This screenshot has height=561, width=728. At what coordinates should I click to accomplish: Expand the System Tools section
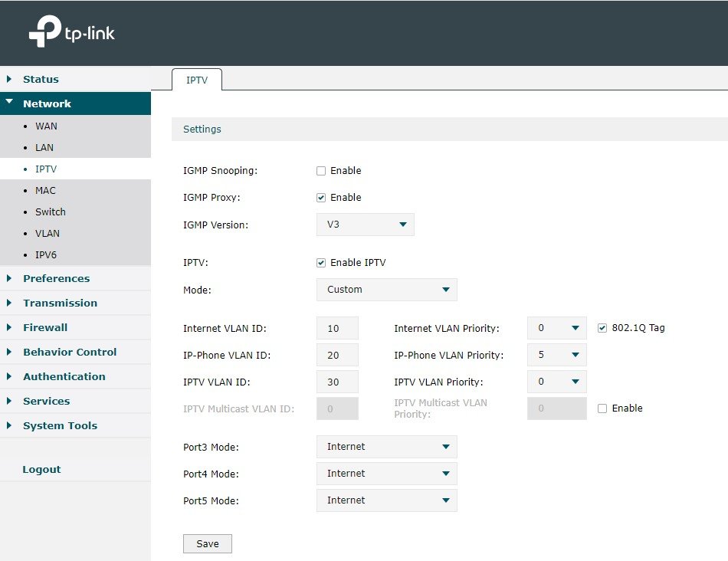click(x=75, y=426)
